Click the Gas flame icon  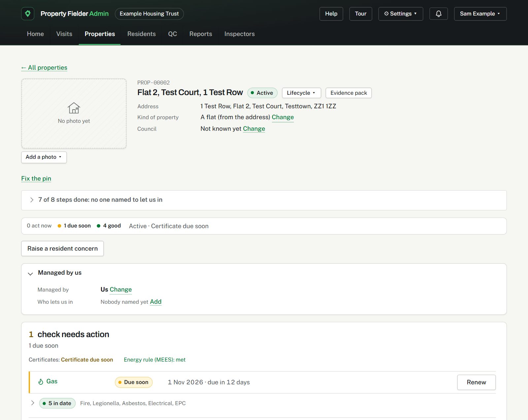[41, 382]
